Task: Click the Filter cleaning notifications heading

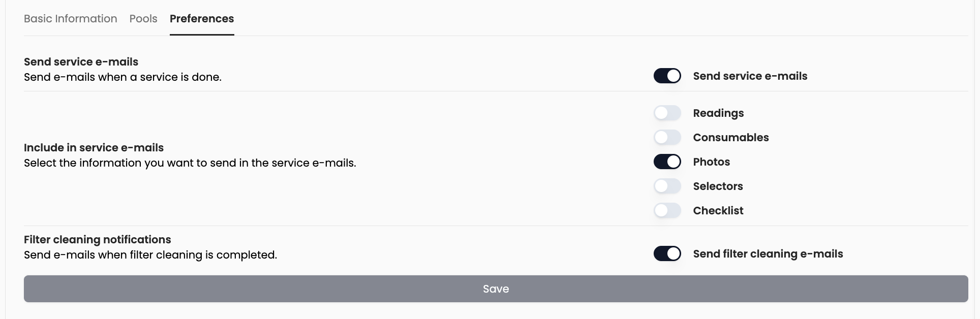Action: pos(97,239)
